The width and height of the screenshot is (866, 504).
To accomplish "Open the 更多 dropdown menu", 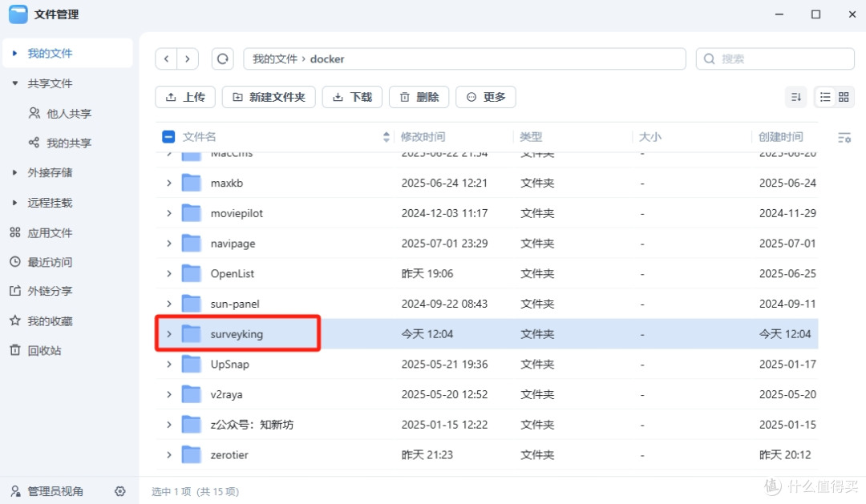I will click(x=485, y=96).
